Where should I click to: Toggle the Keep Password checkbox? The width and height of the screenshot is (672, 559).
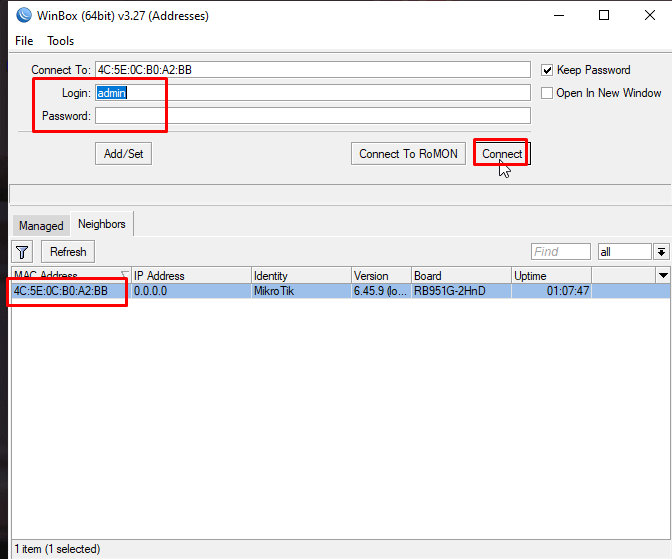(547, 70)
